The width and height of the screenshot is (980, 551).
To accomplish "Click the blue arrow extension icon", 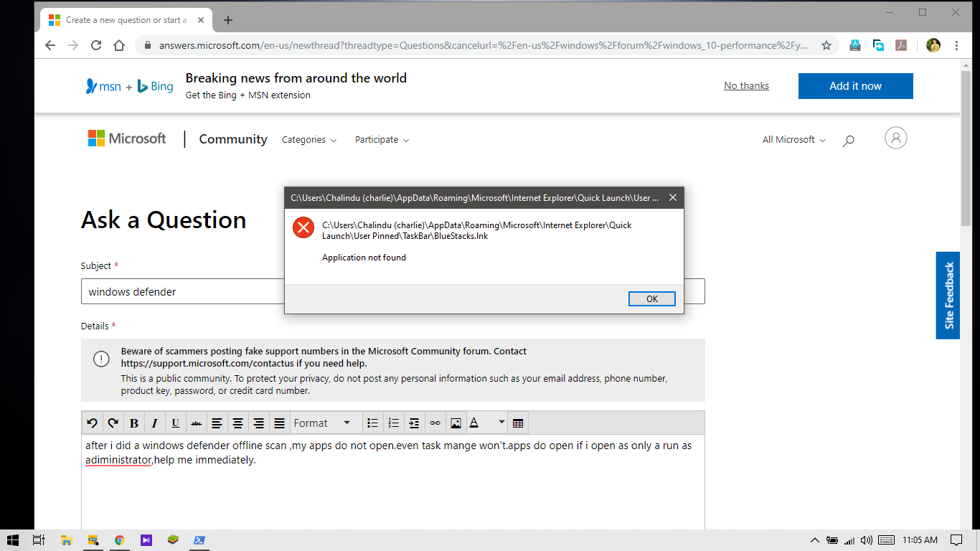I will click(x=878, y=45).
